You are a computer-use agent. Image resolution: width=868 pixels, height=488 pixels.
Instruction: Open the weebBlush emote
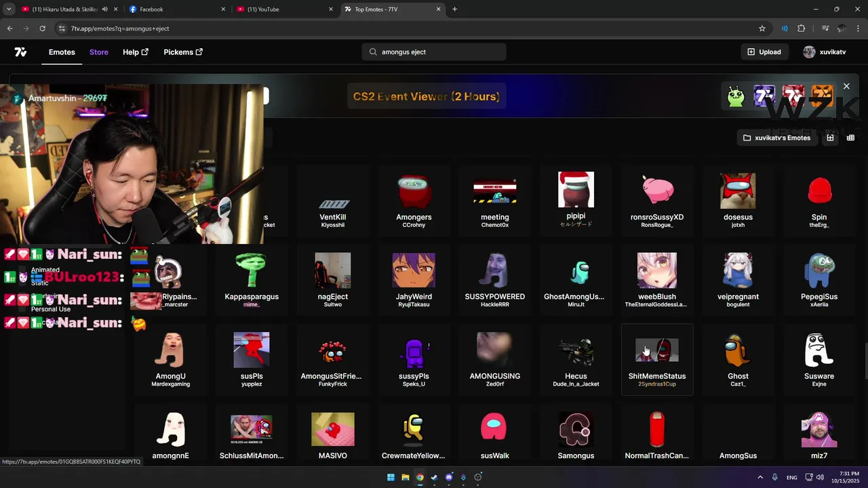pyautogui.click(x=657, y=281)
